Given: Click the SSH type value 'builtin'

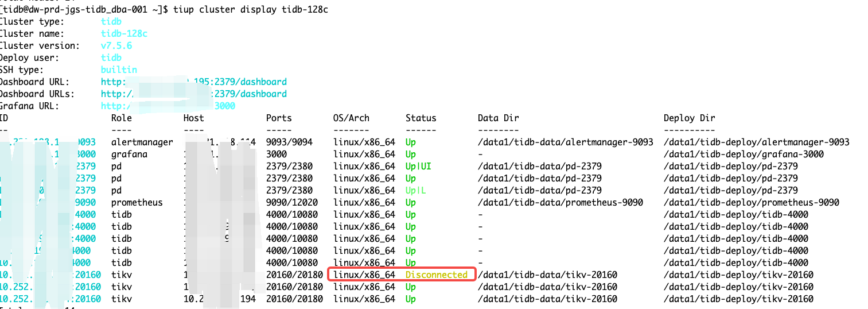Looking at the screenshot, I should click(119, 69).
